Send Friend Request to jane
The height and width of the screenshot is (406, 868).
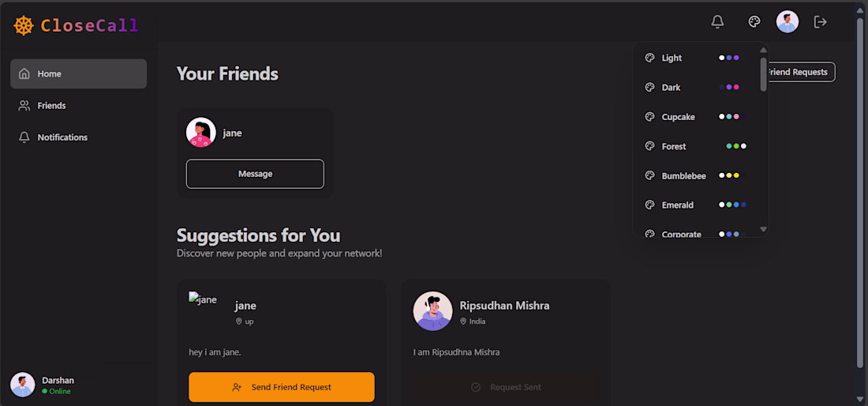pyautogui.click(x=281, y=387)
